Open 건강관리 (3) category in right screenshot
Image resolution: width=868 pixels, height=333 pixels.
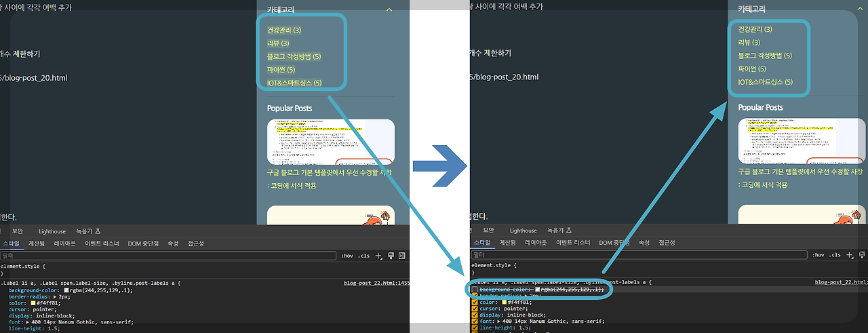(755, 30)
